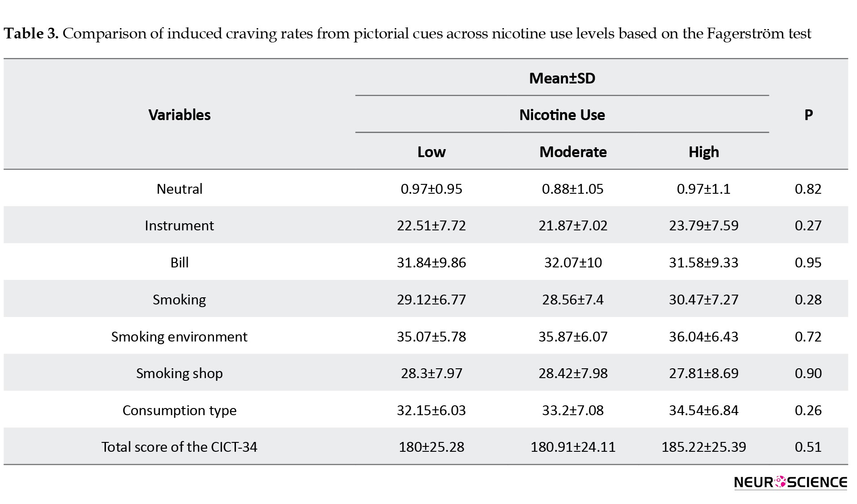Click the Neutral row label
Image resolution: width=857 pixels, height=504 pixels.
pos(180,189)
